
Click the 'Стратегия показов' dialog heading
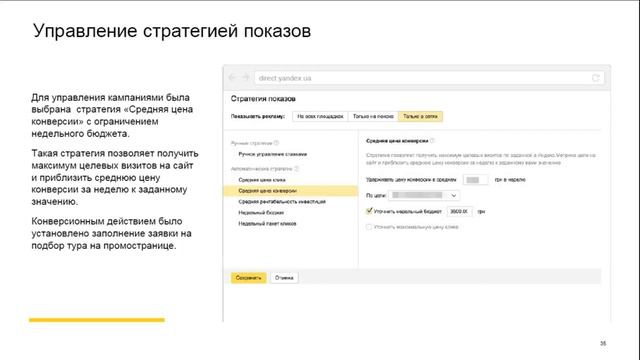(263, 99)
